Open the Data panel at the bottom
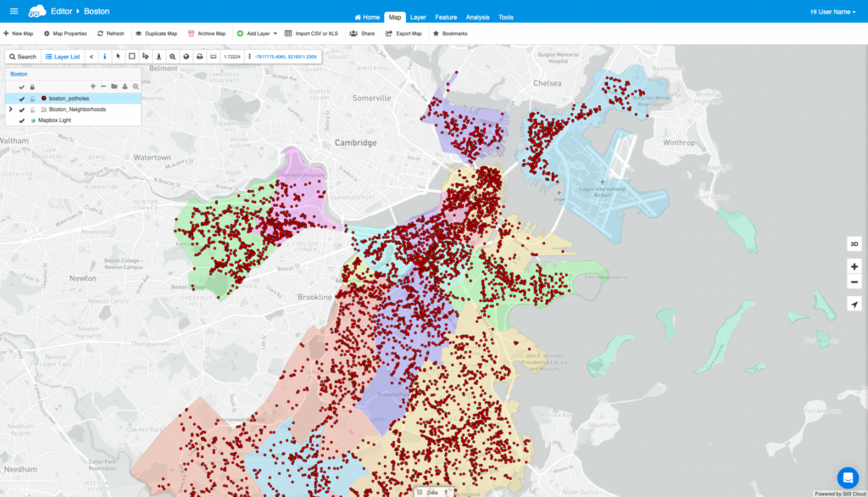 [x=434, y=492]
